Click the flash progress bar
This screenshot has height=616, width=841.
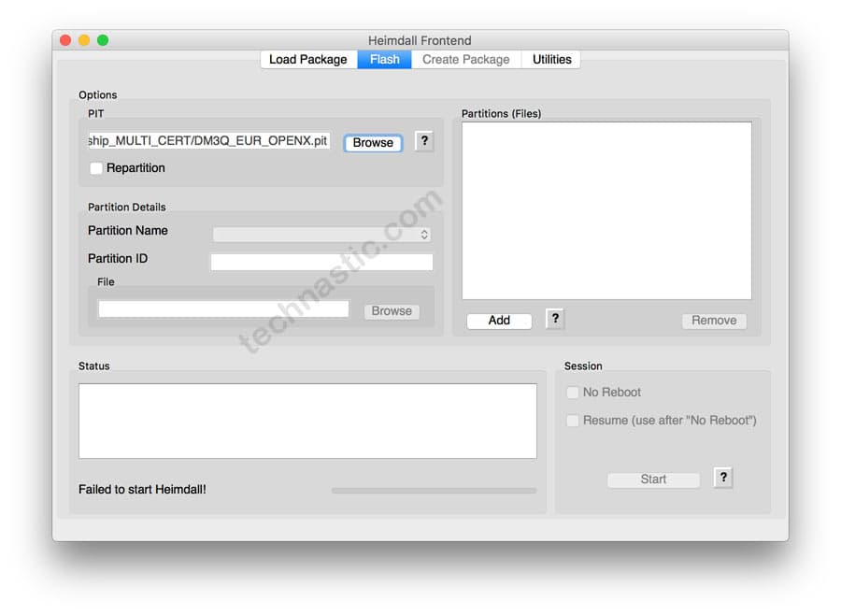click(x=434, y=491)
